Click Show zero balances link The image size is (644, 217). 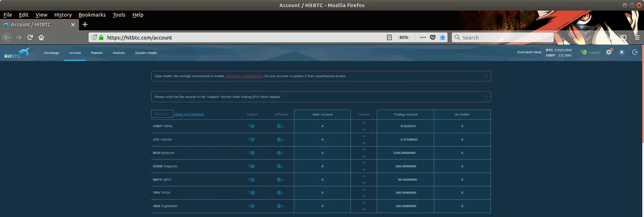tap(189, 115)
